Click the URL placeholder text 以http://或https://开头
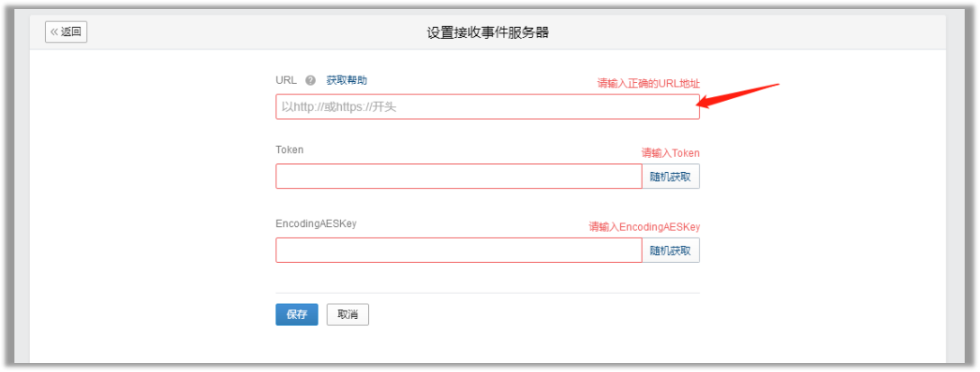980x372 pixels. coord(339,106)
